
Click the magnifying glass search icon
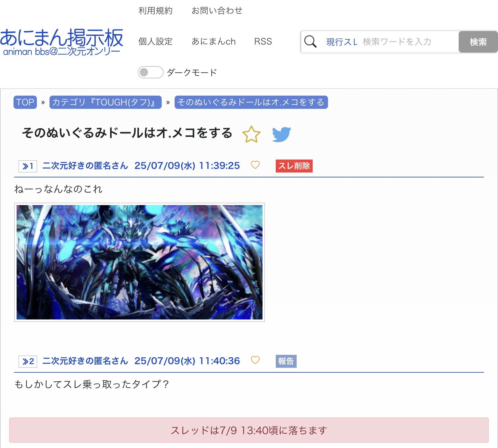click(310, 42)
